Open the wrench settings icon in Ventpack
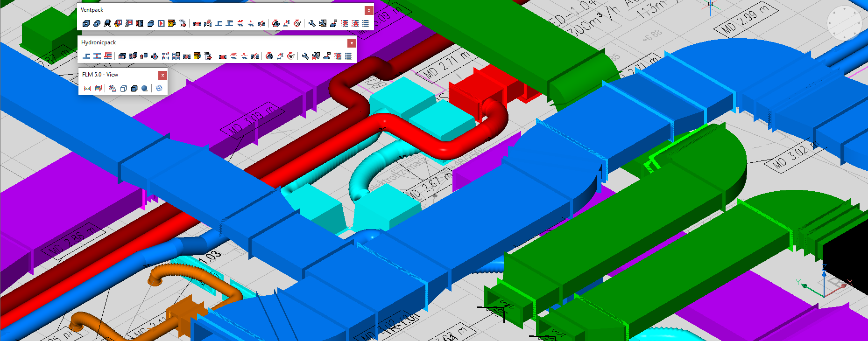 coord(312,23)
